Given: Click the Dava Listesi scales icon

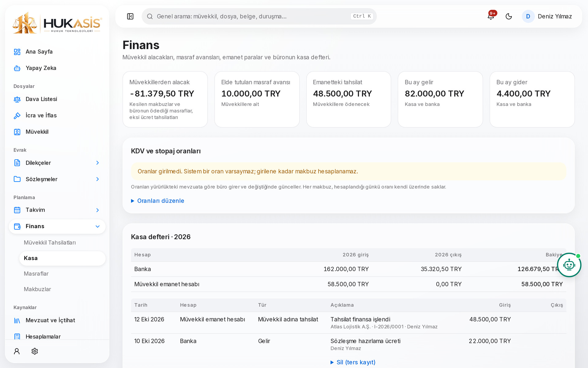Looking at the screenshot, I should [17, 99].
